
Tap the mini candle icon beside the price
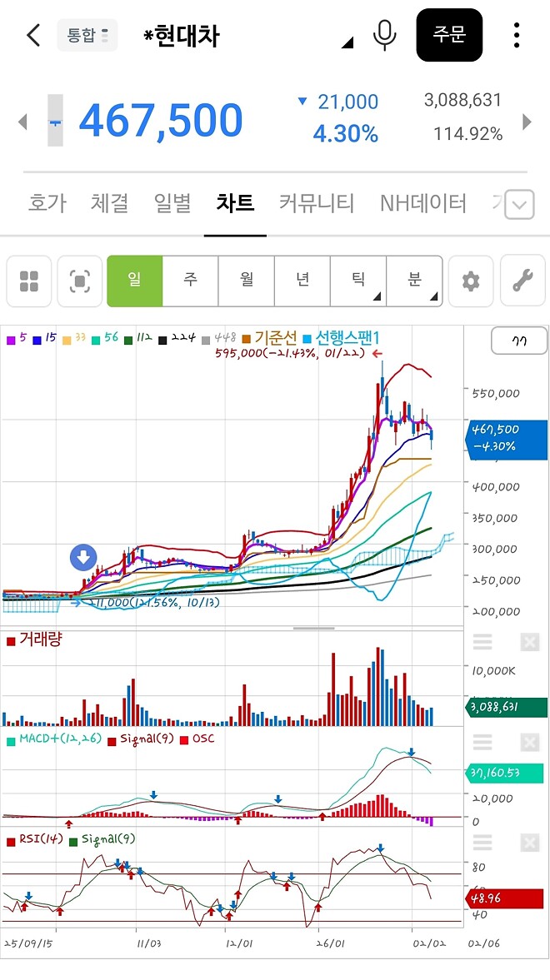pyautogui.click(x=56, y=120)
